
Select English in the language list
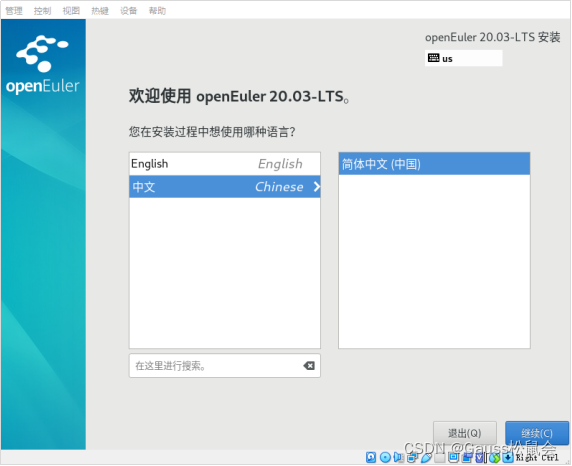225,164
